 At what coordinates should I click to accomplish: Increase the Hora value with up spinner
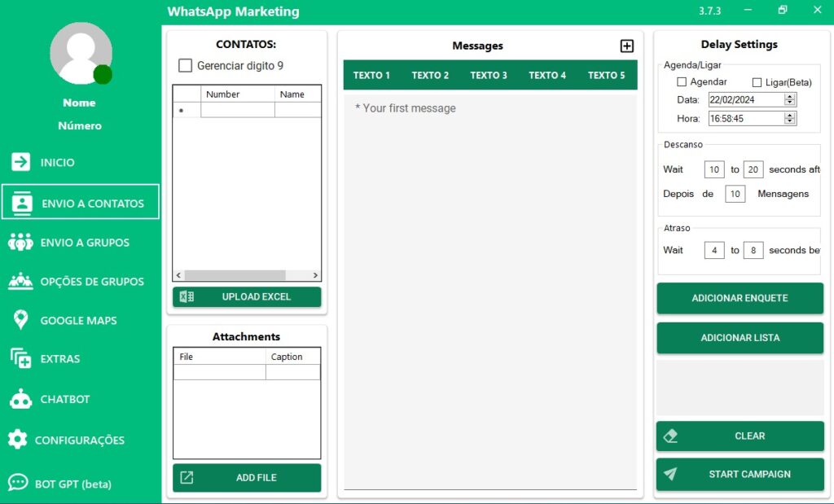click(x=790, y=116)
